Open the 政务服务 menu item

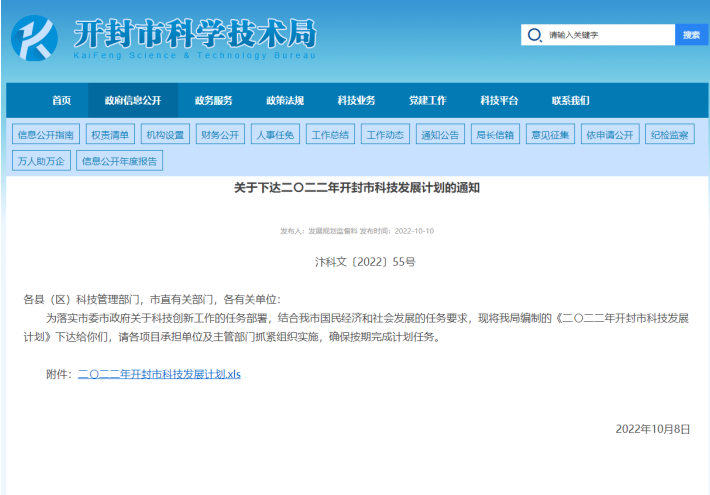pos(213,100)
